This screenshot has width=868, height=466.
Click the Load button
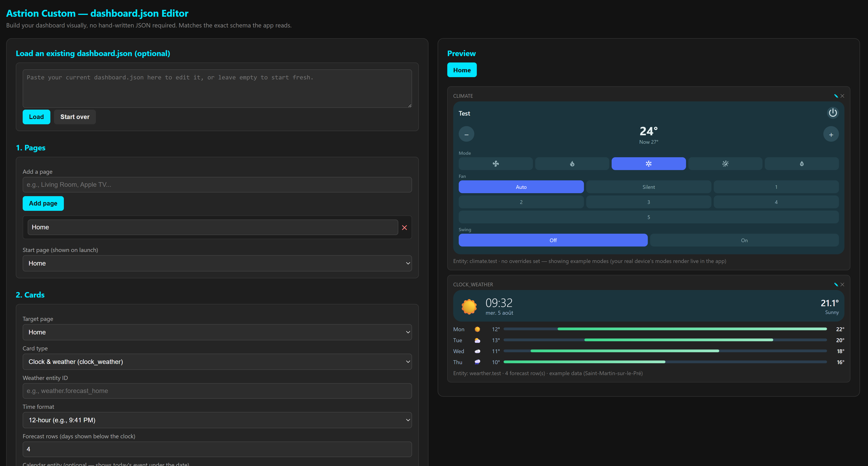[36, 117]
